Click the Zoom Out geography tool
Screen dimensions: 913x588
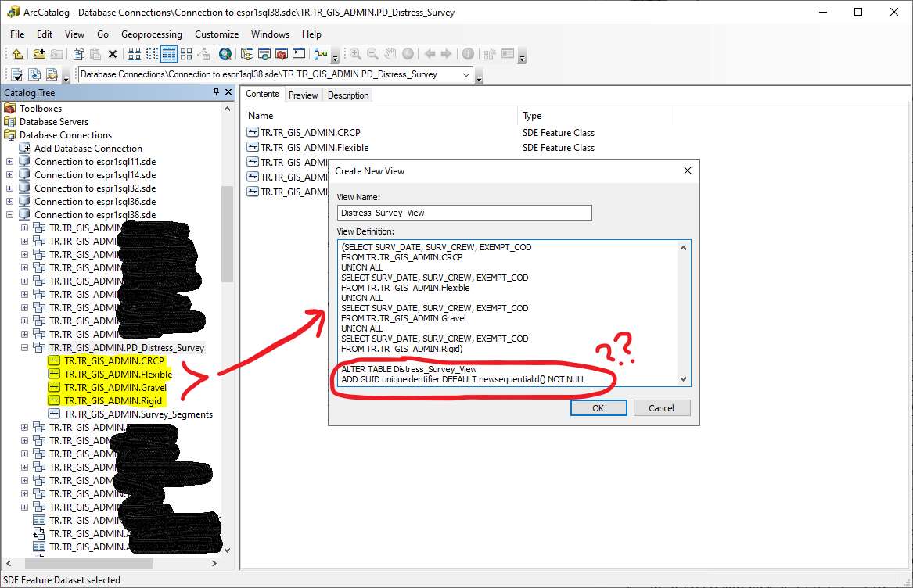pyautogui.click(x=372, y=54)
